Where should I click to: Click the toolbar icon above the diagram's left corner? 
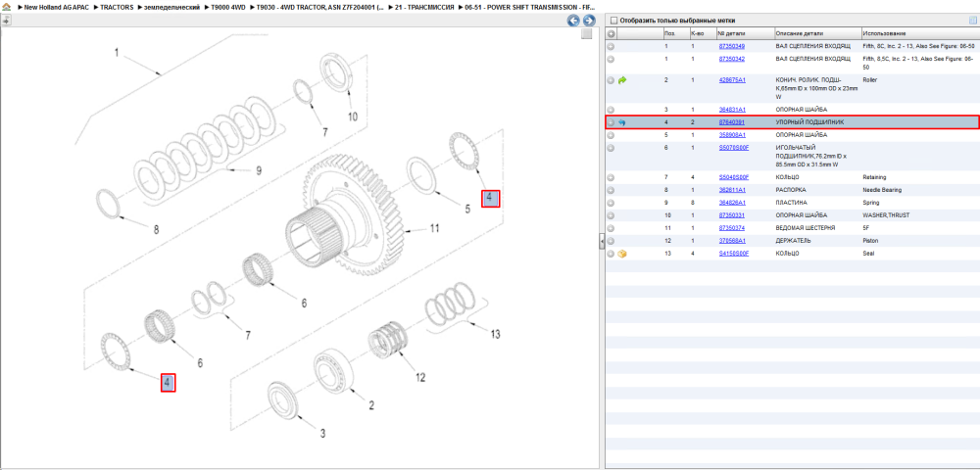pos(6,20)
